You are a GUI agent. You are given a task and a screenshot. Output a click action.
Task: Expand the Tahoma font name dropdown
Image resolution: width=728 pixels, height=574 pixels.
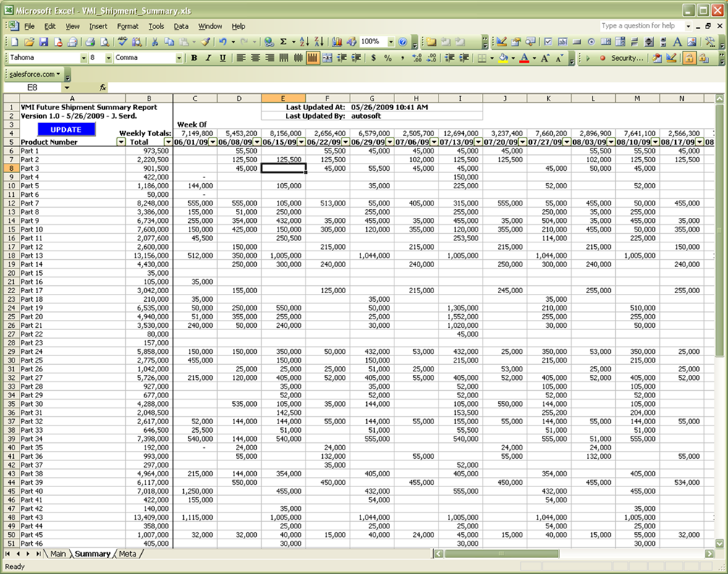click(x=83, y=58)
